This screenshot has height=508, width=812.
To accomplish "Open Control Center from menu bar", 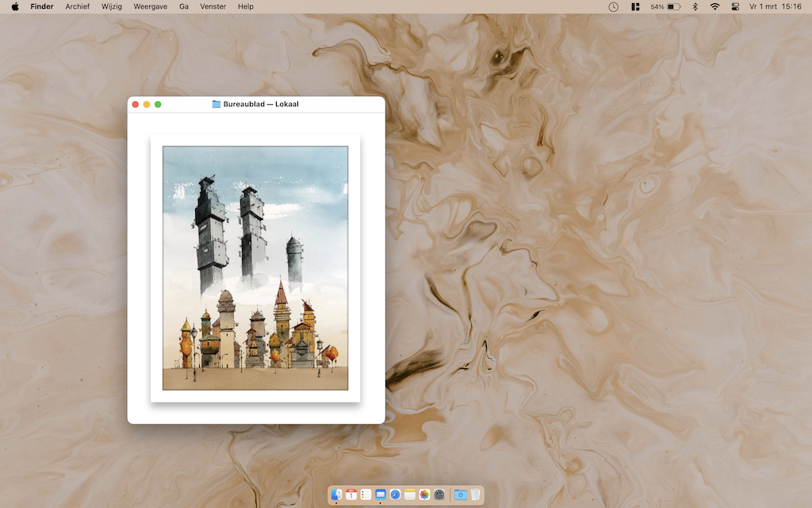I will [735, 6].
